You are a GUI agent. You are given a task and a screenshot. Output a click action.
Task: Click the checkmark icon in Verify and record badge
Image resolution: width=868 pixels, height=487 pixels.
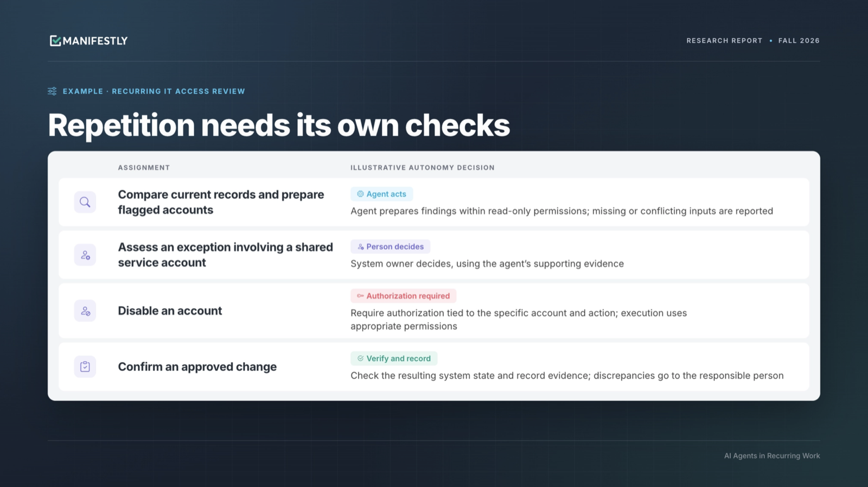point(360,358)
